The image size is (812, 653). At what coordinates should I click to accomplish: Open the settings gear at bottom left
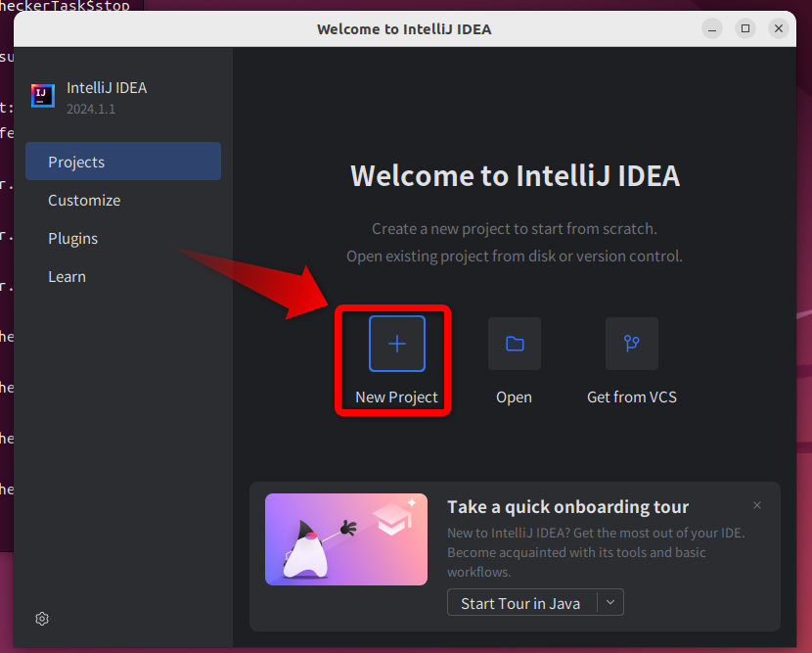tap(42, 619)
